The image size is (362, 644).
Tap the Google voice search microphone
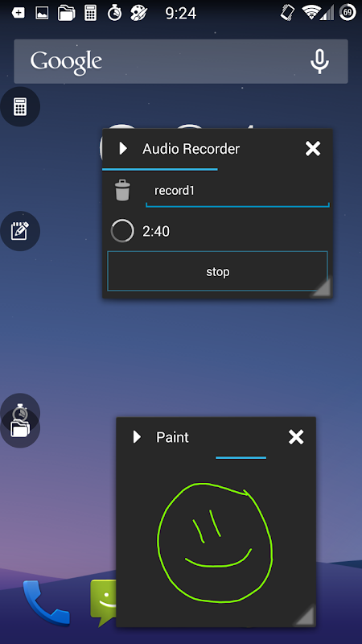pyautogui.click(x=319, y=62)
